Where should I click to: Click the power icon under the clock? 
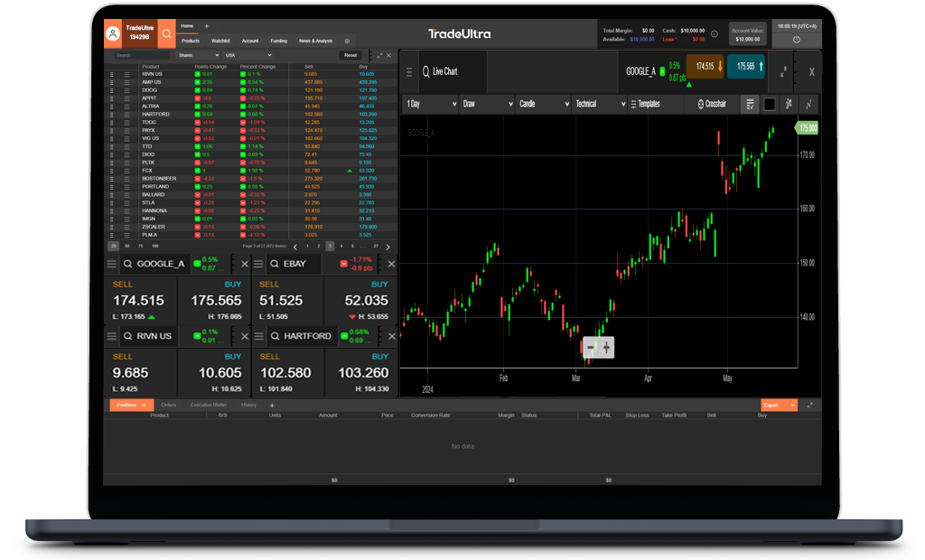(x=796, y=40)
